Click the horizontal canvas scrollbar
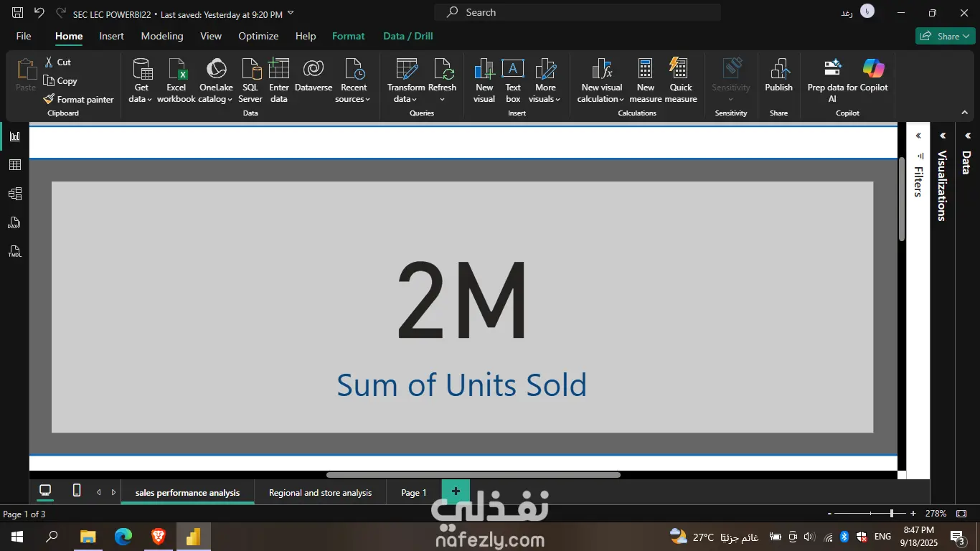980x551 pixels. tap(473, 475)
